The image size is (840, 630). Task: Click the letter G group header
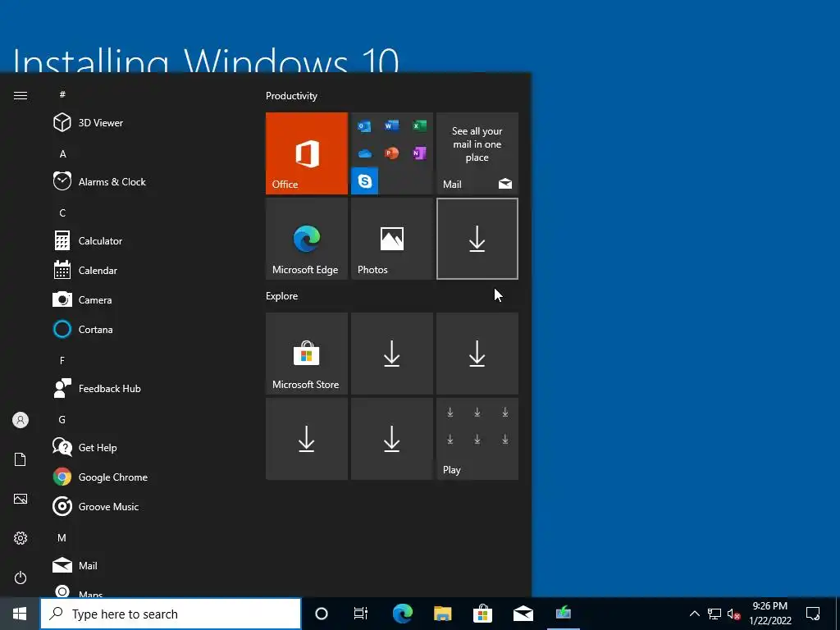[62, 419]
